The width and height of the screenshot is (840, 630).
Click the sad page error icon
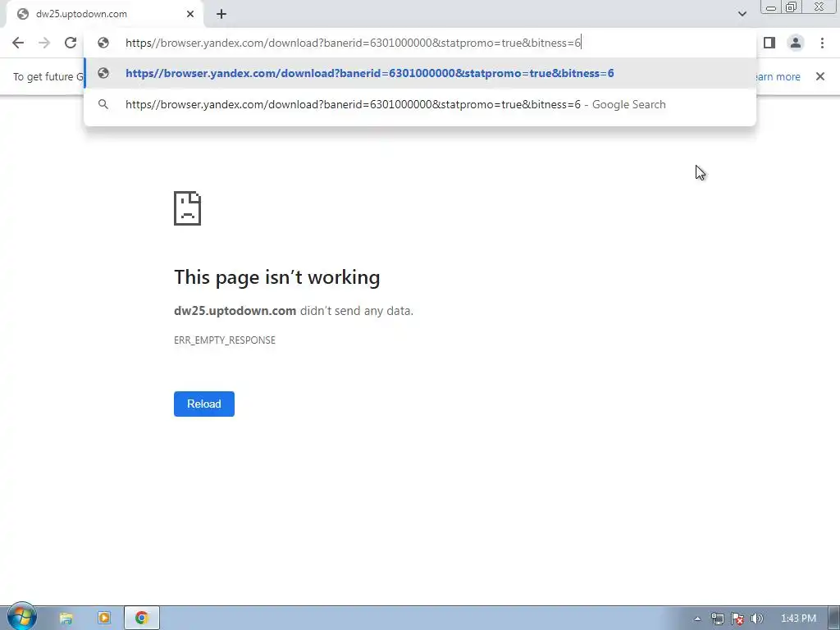188,208
